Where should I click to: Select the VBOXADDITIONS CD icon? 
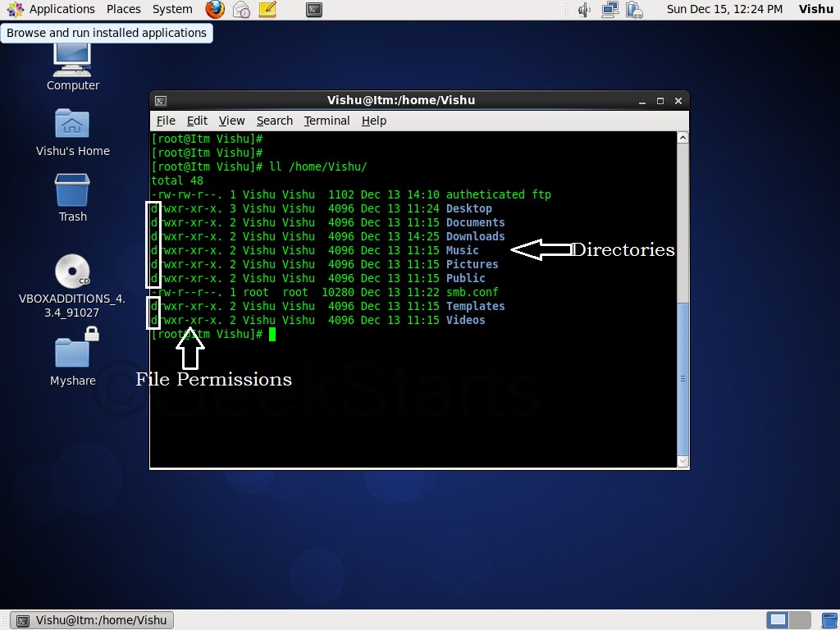pyautogui.click(x=72, y=286)
